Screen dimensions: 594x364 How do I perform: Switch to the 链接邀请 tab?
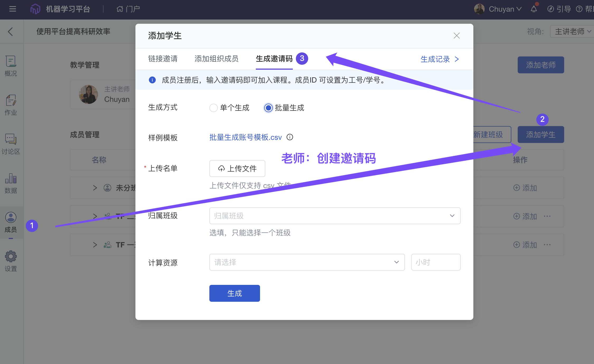[163, 59]
